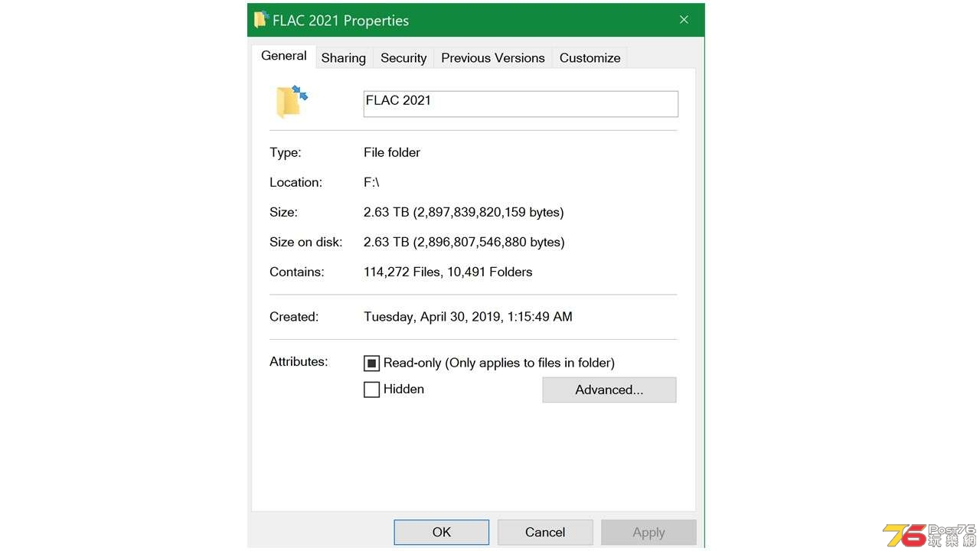Click '114,272 Files, 10,491 Folders' text
The image size is (980, 551).
(448, 272)
